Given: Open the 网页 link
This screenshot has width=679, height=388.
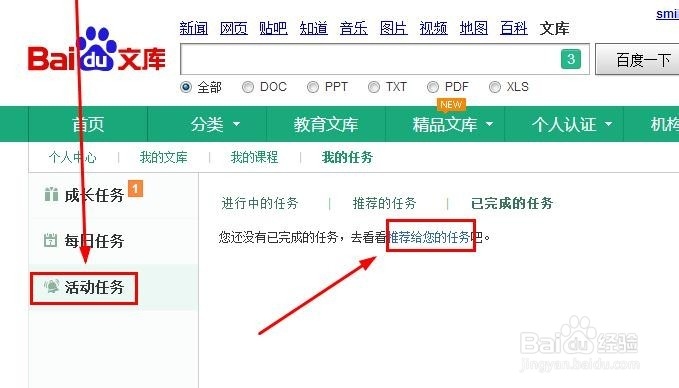Looking at the screenshot, I should click(x=234, y=29).
